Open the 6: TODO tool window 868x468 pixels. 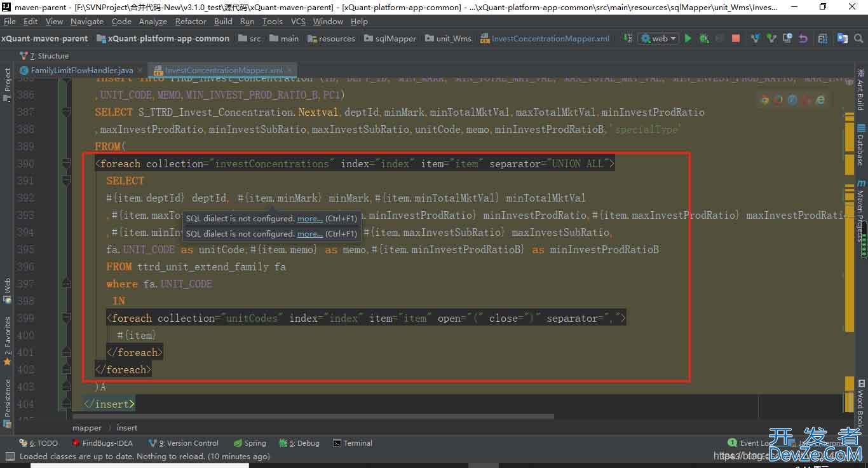[x=38, y=443]
